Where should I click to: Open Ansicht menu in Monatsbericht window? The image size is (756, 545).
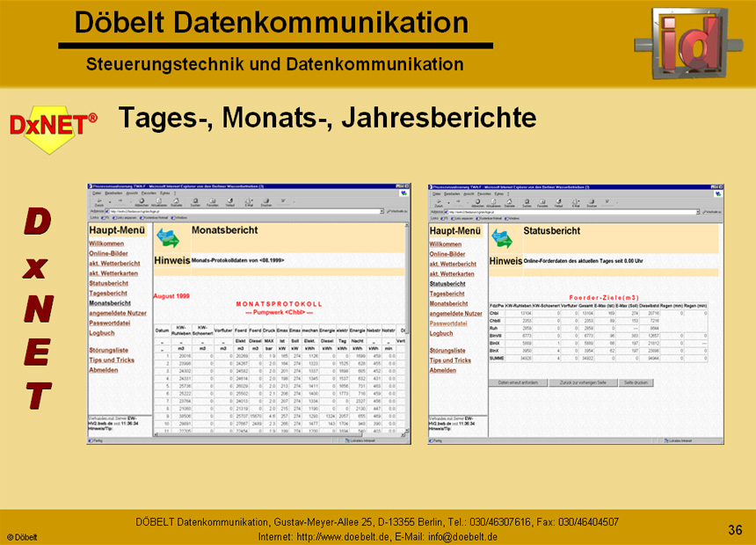coord(132,193)
